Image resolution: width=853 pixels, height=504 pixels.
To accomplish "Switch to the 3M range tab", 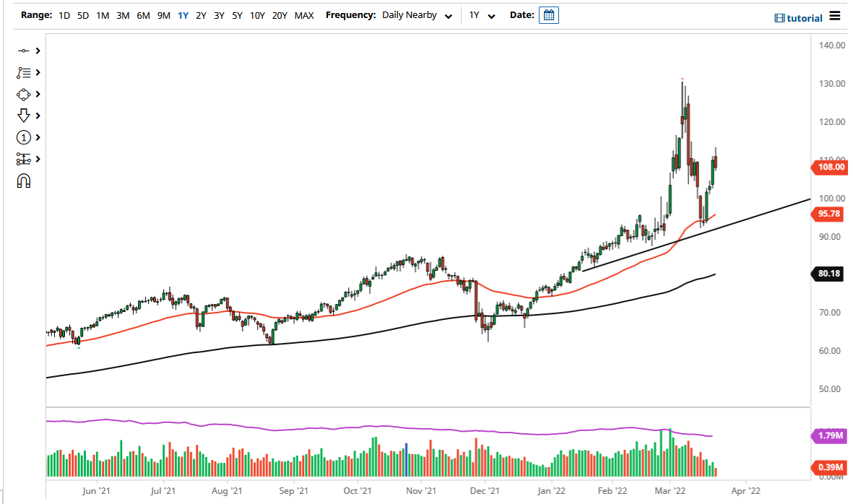I will click(x=121, y=14).
